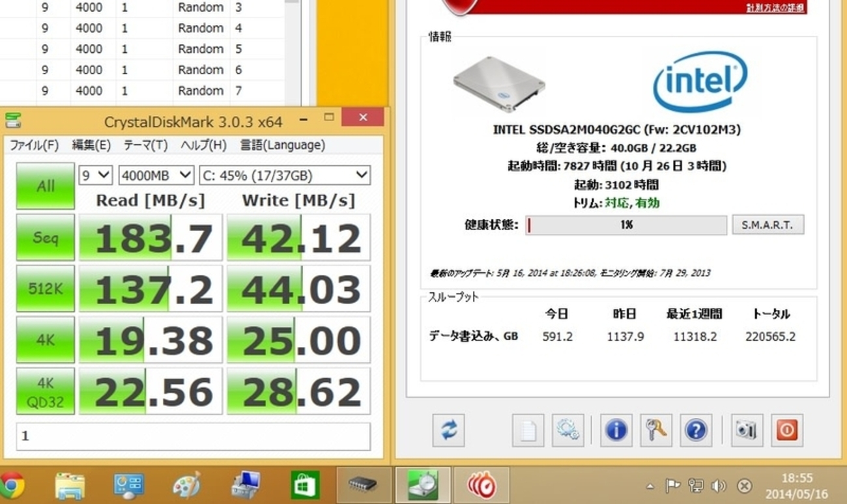This screenshot has width=847, height=504.
Task: Click the 4K read value 19.38
Action: 151,339
